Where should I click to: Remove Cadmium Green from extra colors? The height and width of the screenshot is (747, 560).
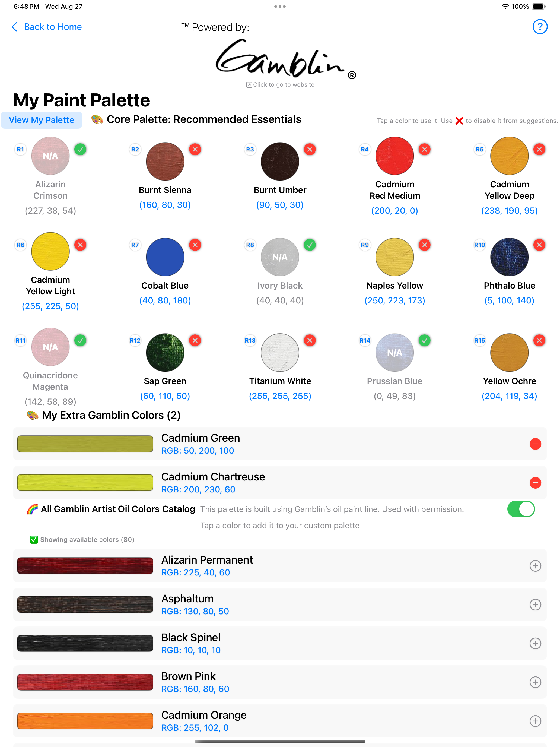[535, 444]
